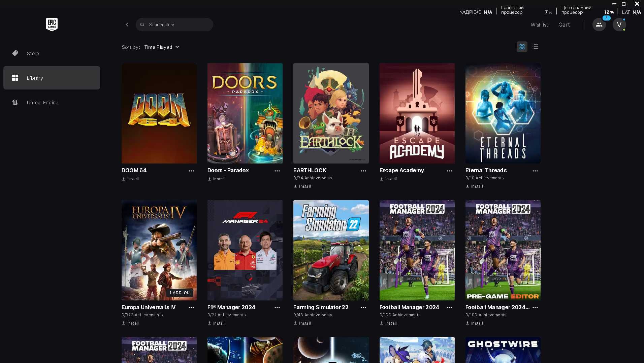Image resolution: width=644 pixels, height=363 pixels.
Task: Go back using the back arrow
Action: coord(127,25)
